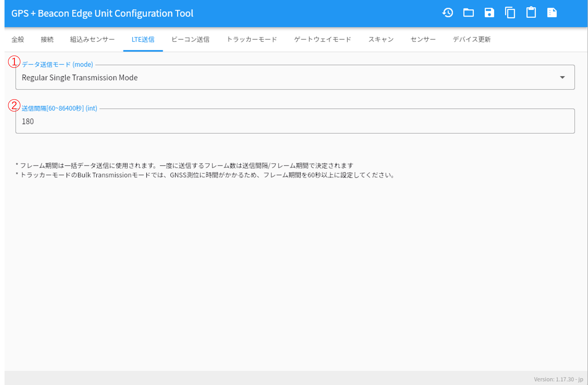Switch to the 全般 tab

[18, 40]
